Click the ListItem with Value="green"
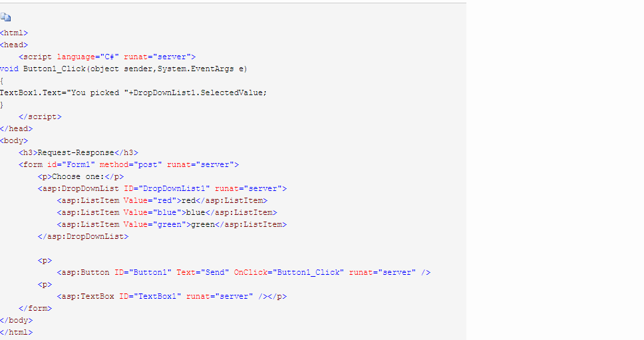The width and height of the screenshot is (644, 340). (172, 225)
